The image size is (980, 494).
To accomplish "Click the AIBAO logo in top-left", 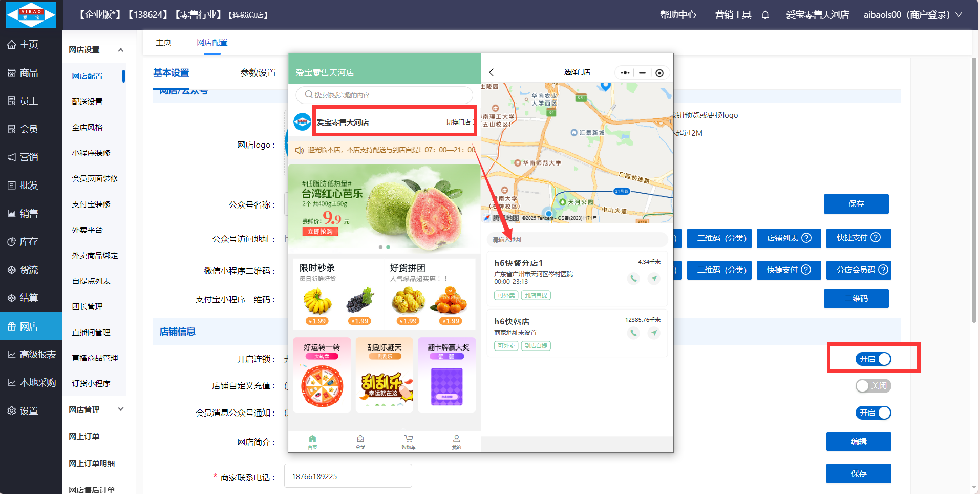I will 31,14.
